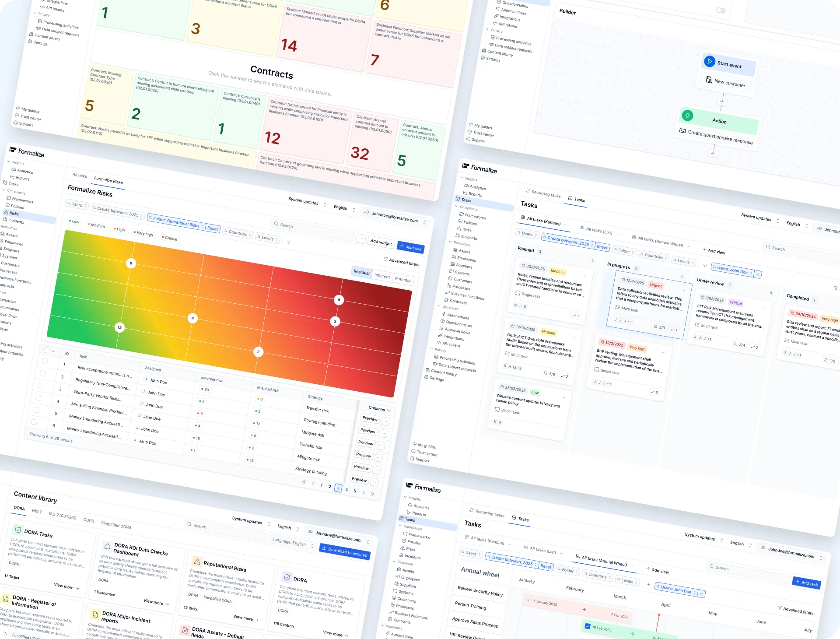Check the box for risk ID 4

(38, 398)
